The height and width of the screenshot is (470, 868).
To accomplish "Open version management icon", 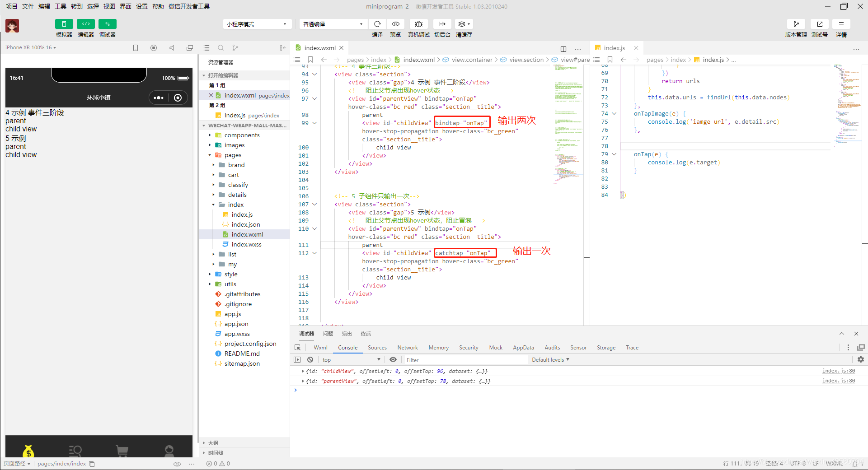I will tap(796, 24).
